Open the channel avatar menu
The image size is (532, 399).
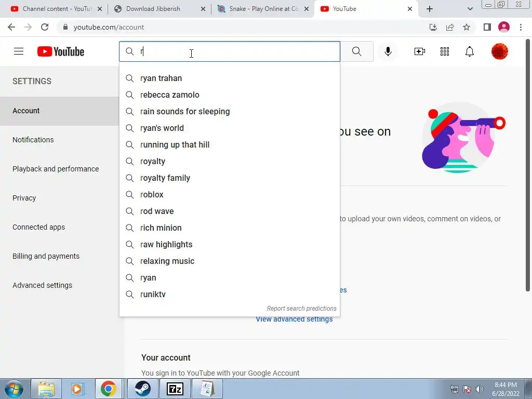click(499, 51)
